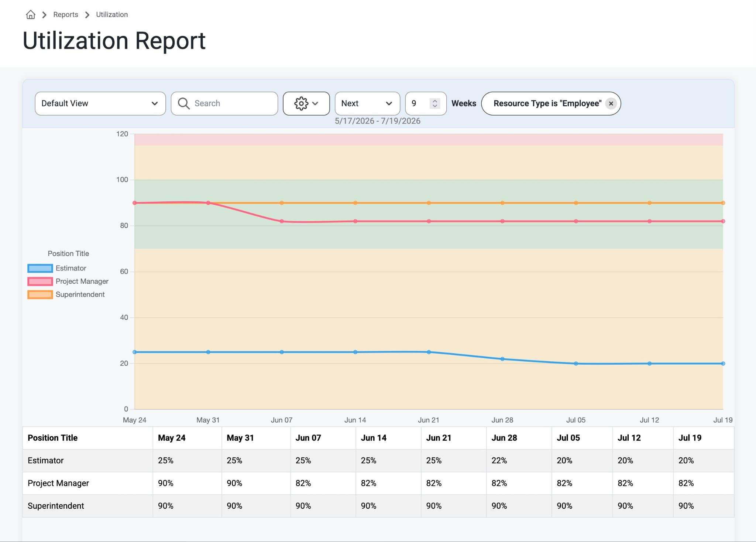Viewport: 756px width, 542px height.
Task: Select the Estimator row in the table
Action: 378,461
